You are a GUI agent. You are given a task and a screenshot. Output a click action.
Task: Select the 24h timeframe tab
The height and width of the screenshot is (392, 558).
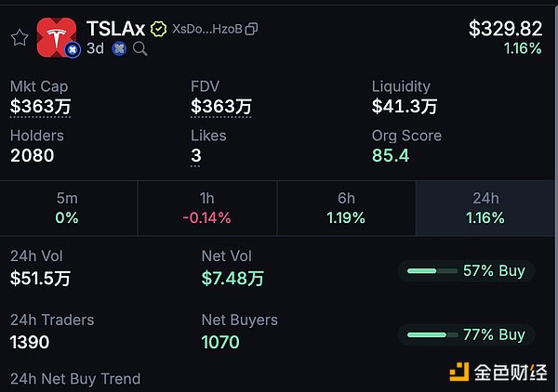click(485, 208)
